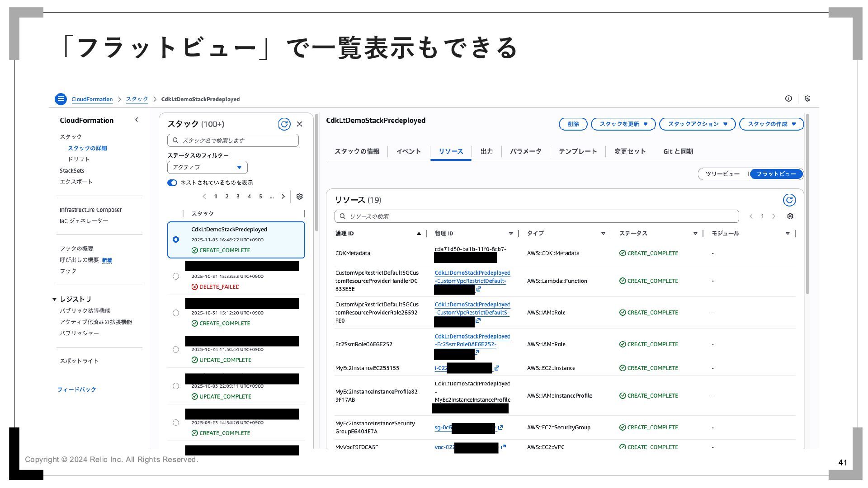Click the info icon in top bar
The width and height of the screenshot is (868, 488).
click(x=788, y=99)
